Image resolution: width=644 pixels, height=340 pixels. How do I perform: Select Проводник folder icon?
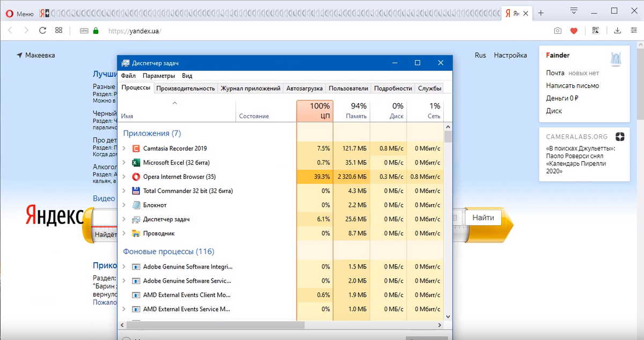136,233
